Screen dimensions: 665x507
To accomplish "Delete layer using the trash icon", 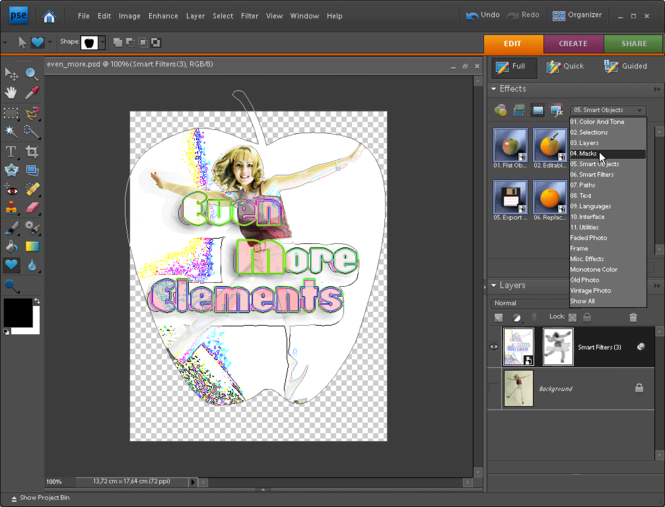I will [632, 317].
